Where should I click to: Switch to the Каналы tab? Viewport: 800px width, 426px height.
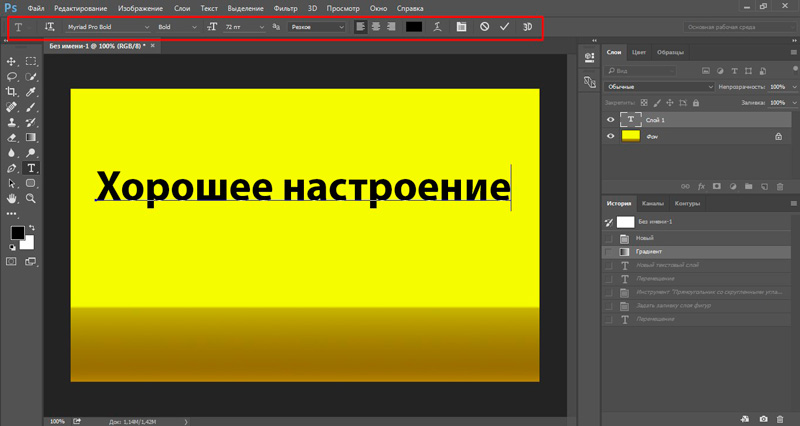click(x=652, y=203)
